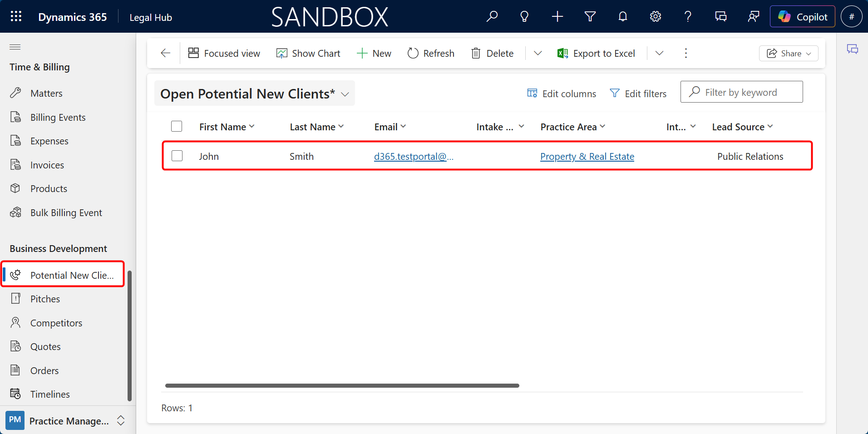Open the Open Potential New Clients view selector
The height and width of the screenshot is (434, 868).
pyautogui.click(x=255, y=94)
